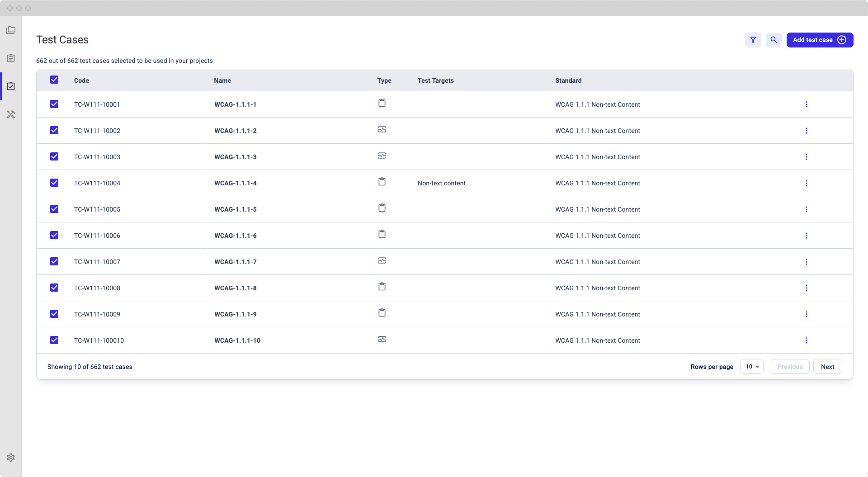Open more options for WCAG-1.1.1-8 row
The height and width of the screenshot is (477, 868).
(x=807, y=288)
